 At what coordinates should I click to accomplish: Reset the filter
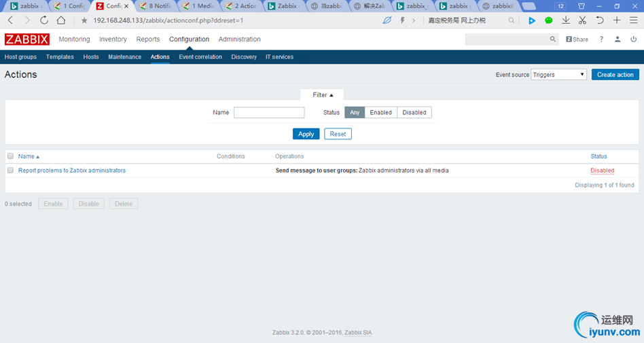[x=338, y=134]
